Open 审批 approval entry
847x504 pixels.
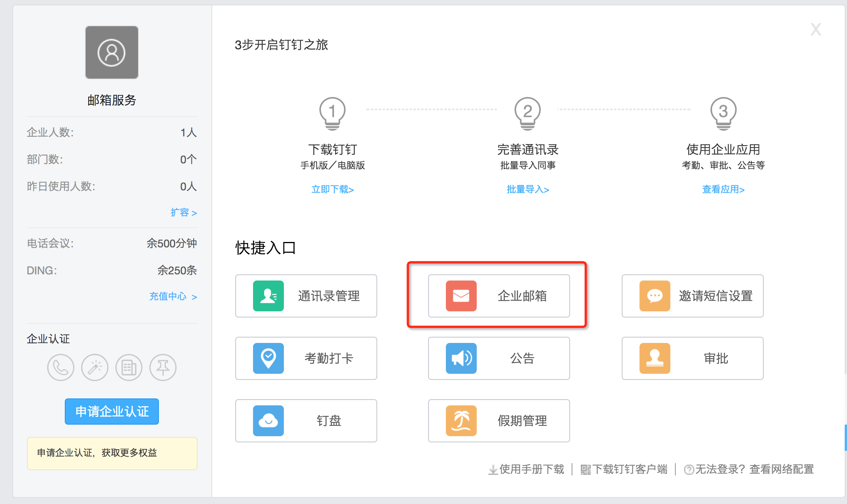tap(692, 358)
